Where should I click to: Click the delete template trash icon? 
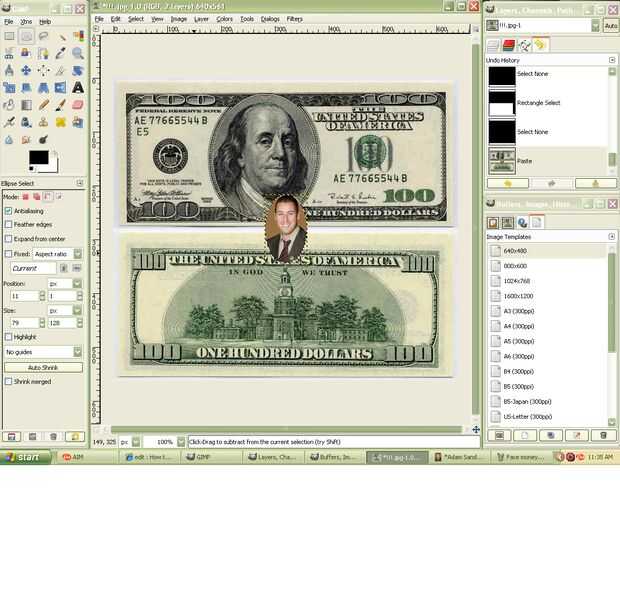(603, 436)
